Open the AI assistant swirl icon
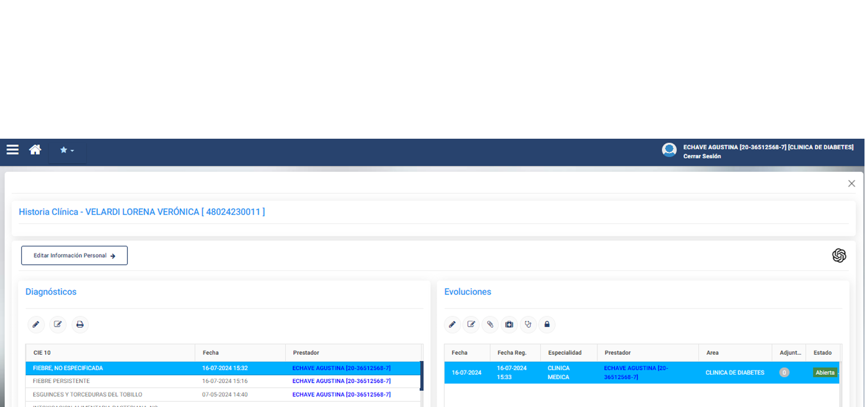This screenshot has width=868, height=407. click(x=839, y=255)
